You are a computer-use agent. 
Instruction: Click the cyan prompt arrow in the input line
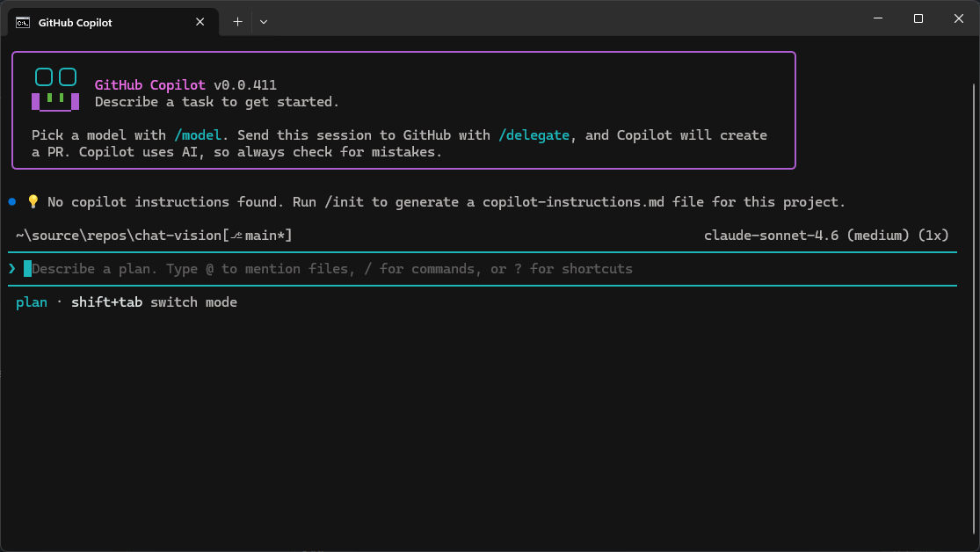click(x=11, y=268)
